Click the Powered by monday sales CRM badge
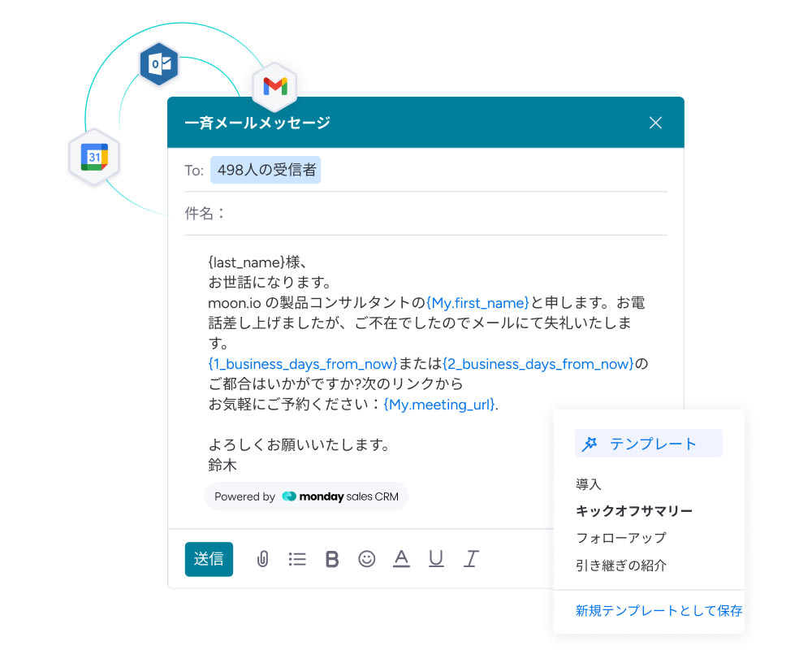 pyautogui.click(x=306, y=496)
